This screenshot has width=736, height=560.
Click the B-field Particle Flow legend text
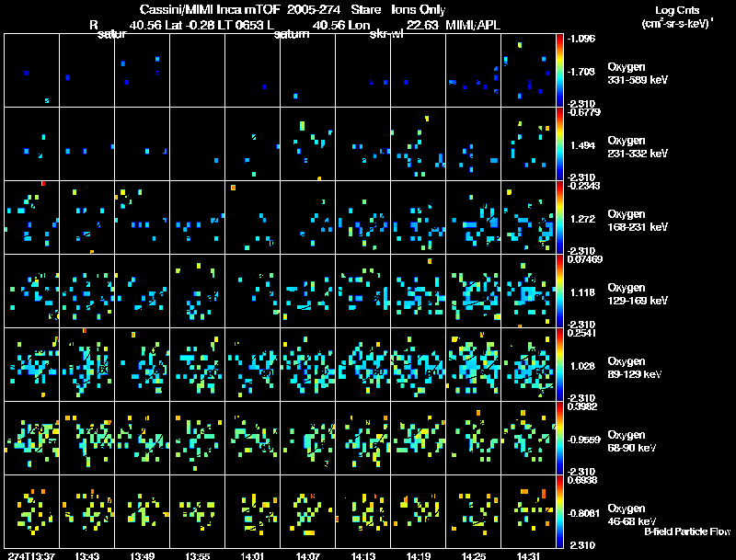(687, 531)
